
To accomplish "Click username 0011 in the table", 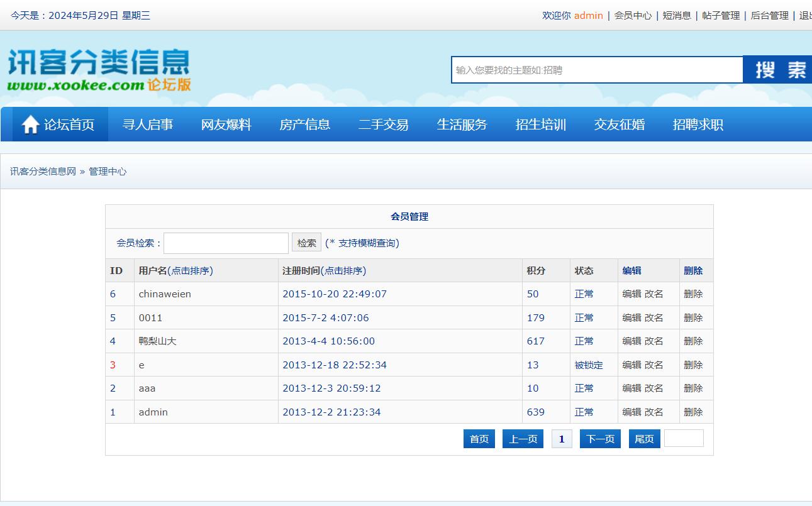I will click(x=151, y=318).
